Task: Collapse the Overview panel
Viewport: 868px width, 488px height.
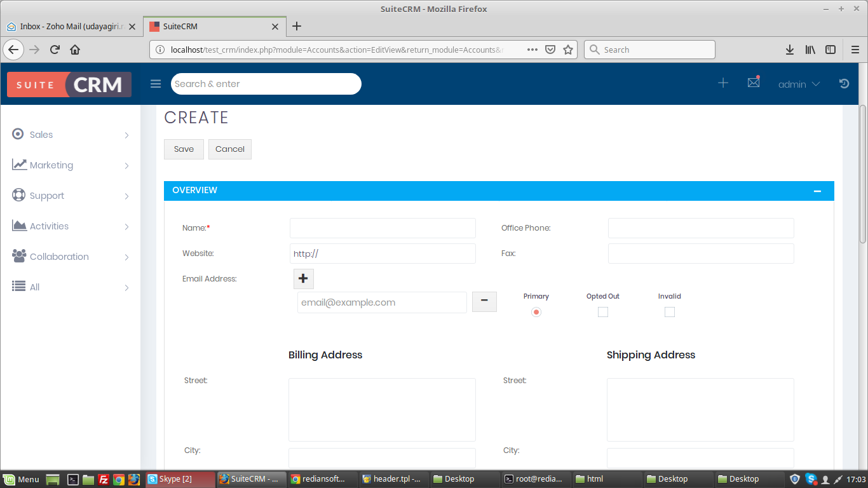Action: point(817,191)
